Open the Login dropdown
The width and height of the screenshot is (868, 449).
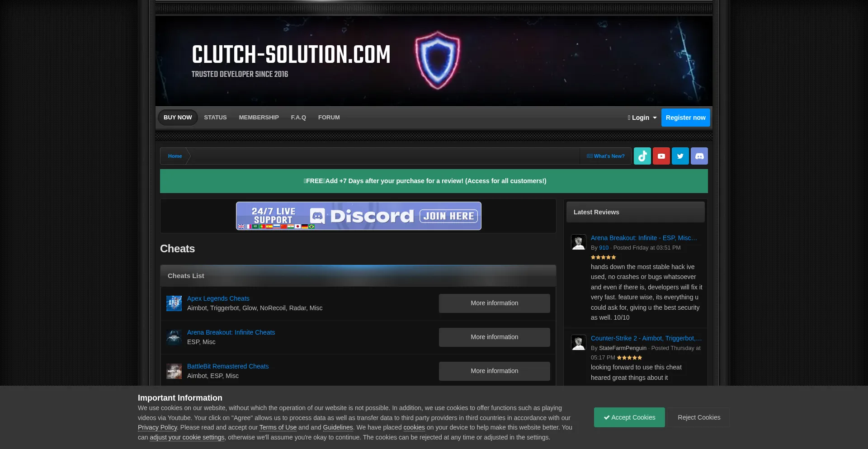[x=642, y=118]
